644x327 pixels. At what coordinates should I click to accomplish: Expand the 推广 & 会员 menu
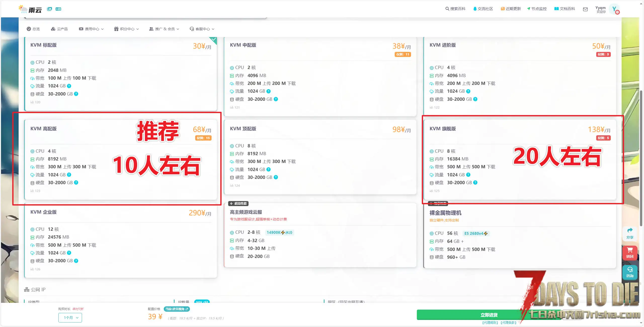click(164, 29)
